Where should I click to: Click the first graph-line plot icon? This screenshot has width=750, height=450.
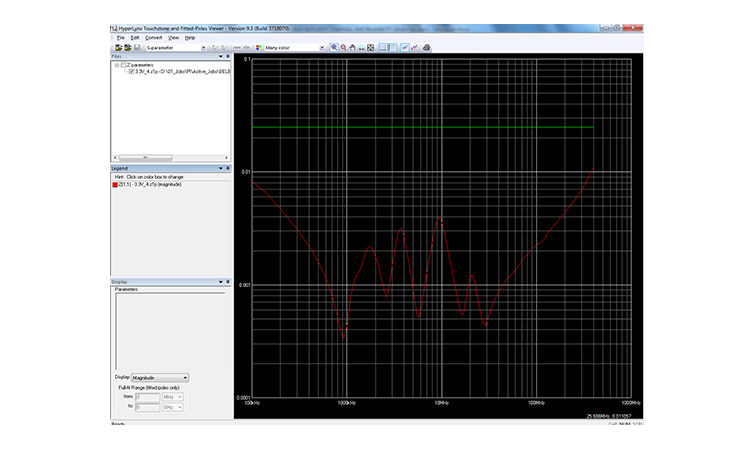[x=405, y=48]
